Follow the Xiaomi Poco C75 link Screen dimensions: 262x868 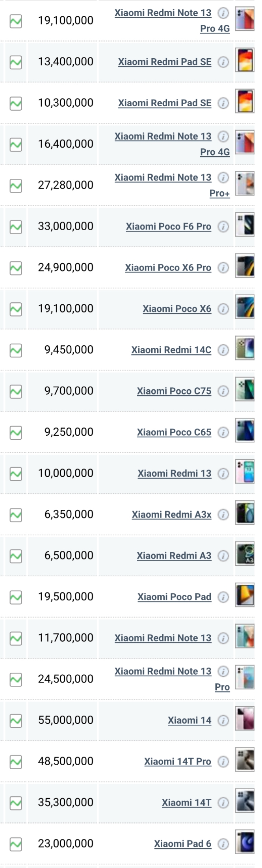point(174,391)
